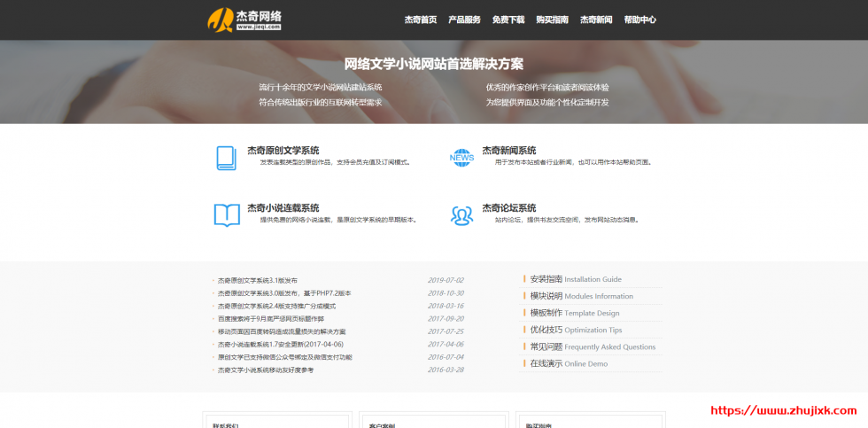Open 模板制作 Template Design link
Screen dimensions: 868x428
[575, 313]
